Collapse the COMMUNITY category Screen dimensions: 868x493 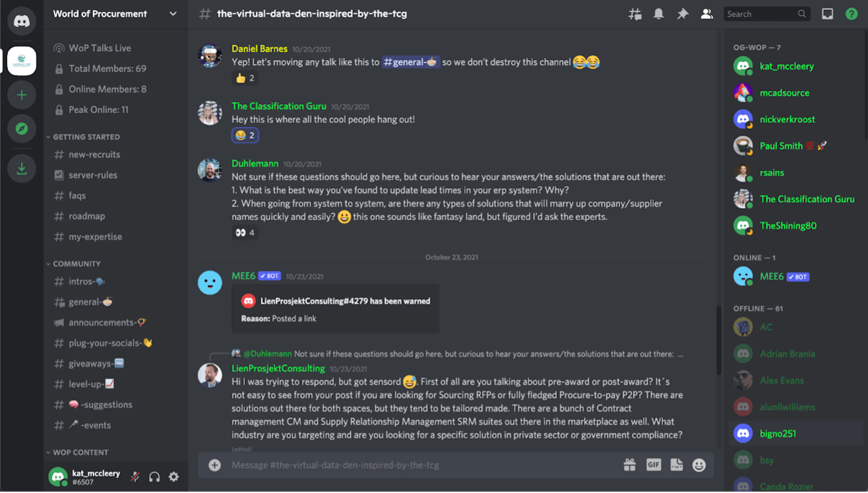76,264
